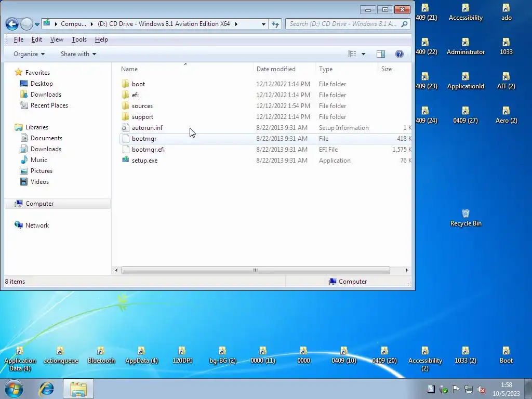532x399 pixels.
Task: Open the Start menu button
Action: 14,389
